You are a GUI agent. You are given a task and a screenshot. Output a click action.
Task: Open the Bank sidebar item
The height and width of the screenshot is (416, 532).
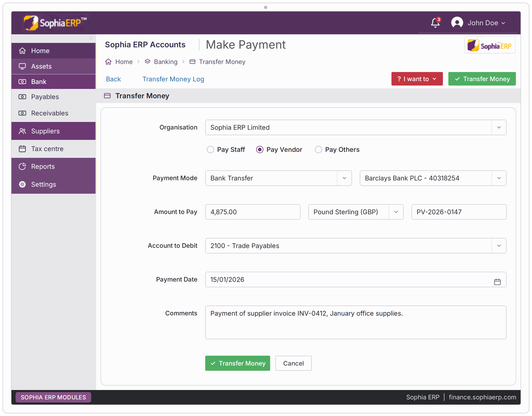(x=54, y=82)
